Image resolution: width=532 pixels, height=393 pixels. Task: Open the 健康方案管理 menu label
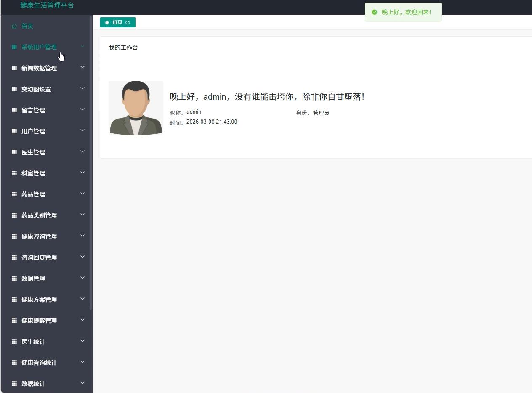coord(39,300)
